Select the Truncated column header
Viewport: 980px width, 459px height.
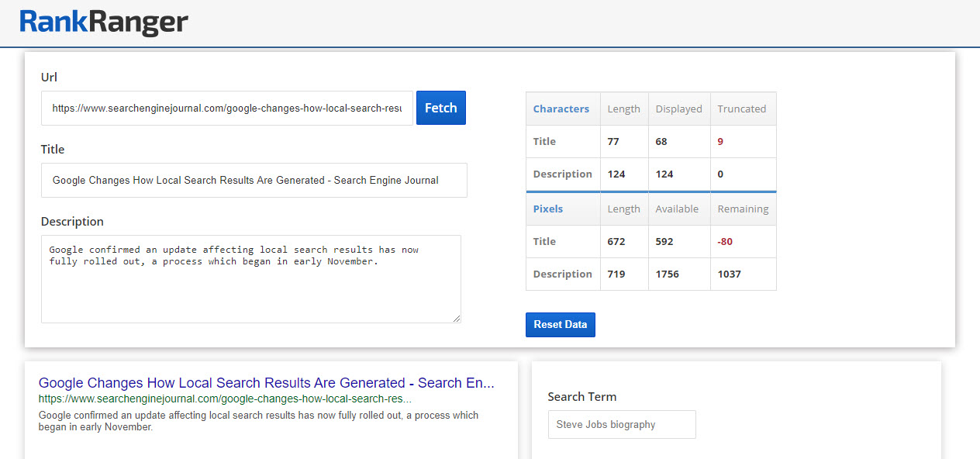pyautogui.click(x=741, y=109)
